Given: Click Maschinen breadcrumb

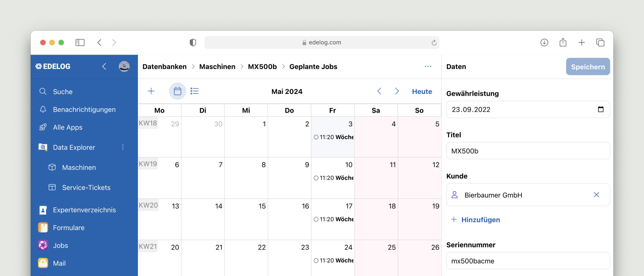Looking at the screenshot, I should pyautogui.click(x=217, y=67).
